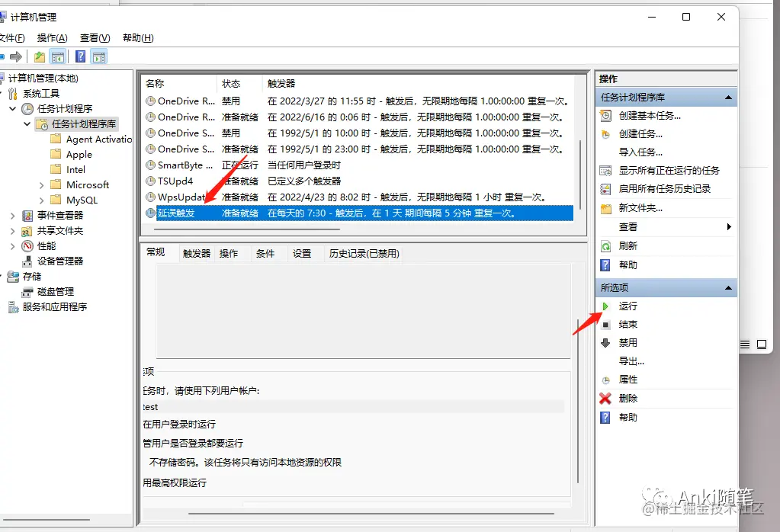This screenshot has height=532, width=780.
Task: Toggle the show/hide console tree toolbar icon
Action: [58, 56]
